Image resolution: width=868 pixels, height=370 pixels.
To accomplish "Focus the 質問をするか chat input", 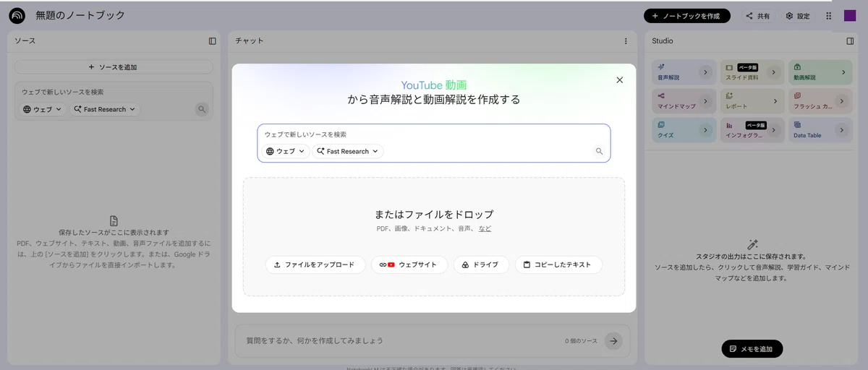I will click(401, 340).
